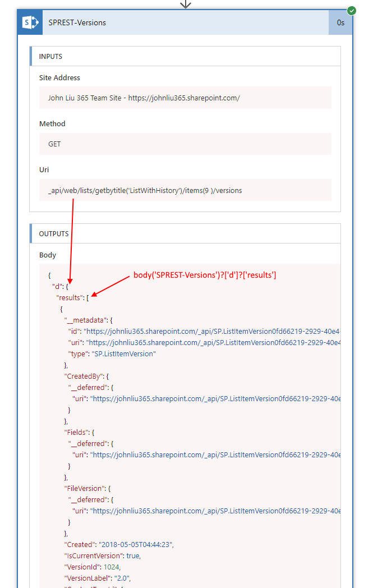Open the __metadata "id" URL

click(212, 331)
